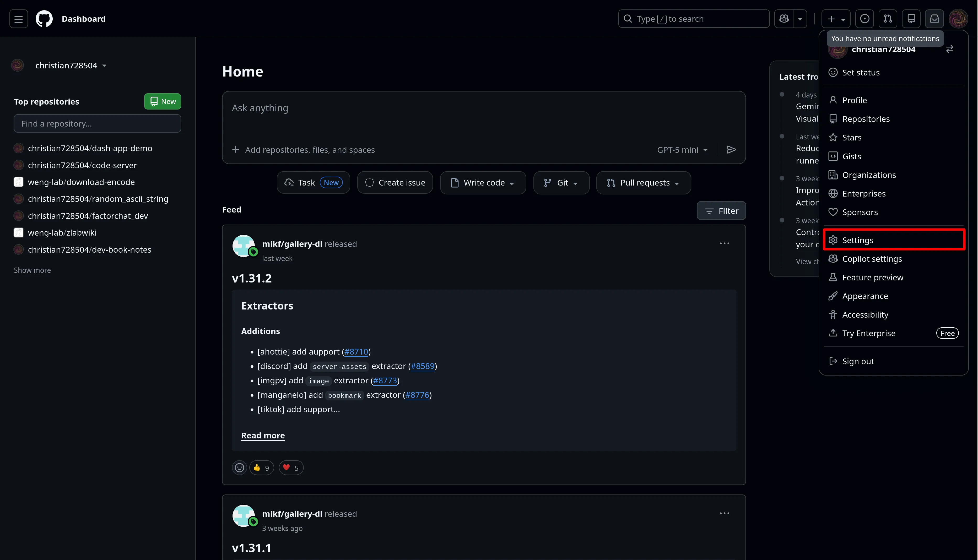The image size is (978, 560).
Task: Click the green New repository button
Action: [x=162, y=101]
